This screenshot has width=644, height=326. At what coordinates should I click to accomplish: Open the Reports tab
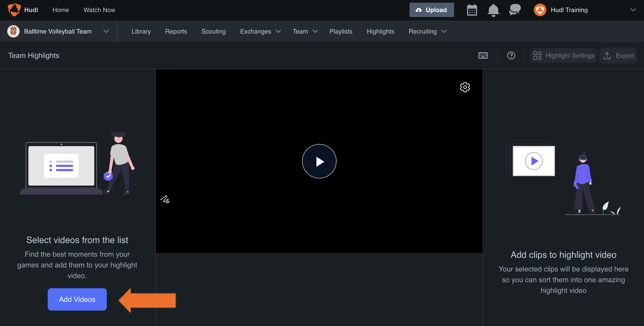(176, 32)
